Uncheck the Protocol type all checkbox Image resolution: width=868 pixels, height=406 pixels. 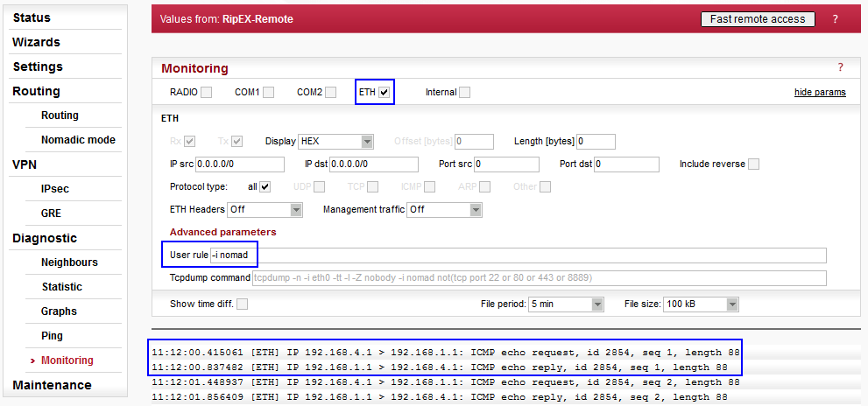(265, 186)
